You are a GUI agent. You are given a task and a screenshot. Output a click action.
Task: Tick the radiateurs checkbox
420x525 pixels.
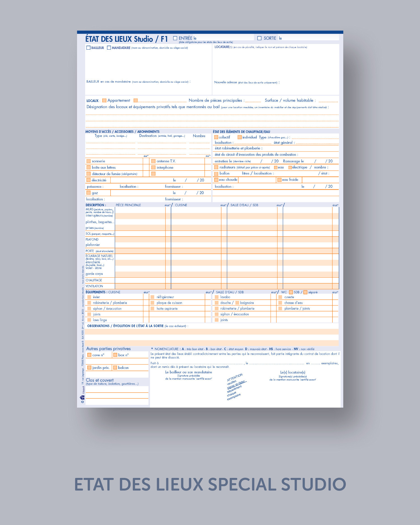216,167
